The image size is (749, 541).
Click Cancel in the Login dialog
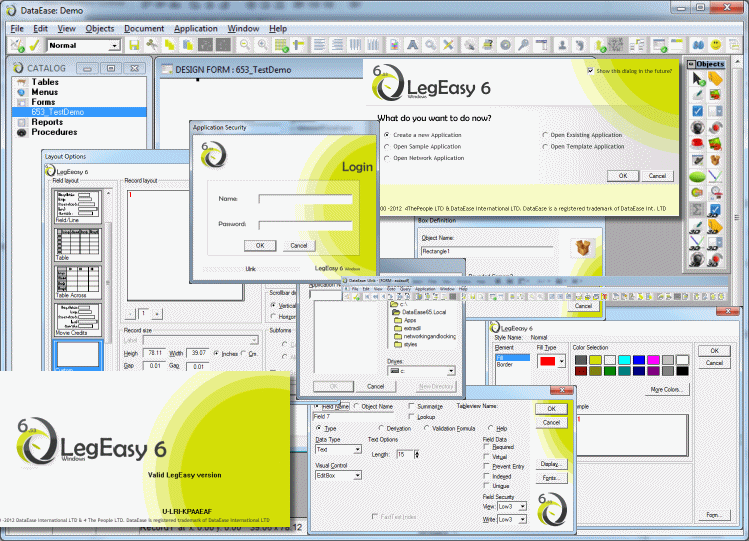pos(299,245)
